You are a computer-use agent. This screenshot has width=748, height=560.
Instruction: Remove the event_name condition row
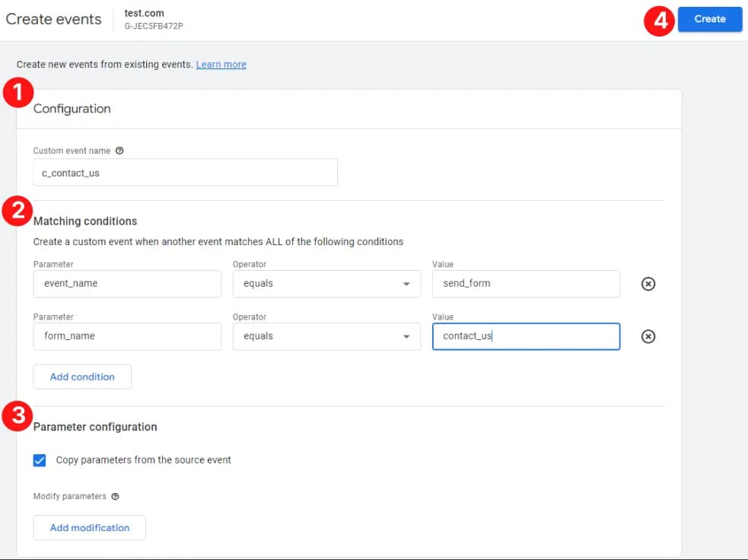point(648,284)
